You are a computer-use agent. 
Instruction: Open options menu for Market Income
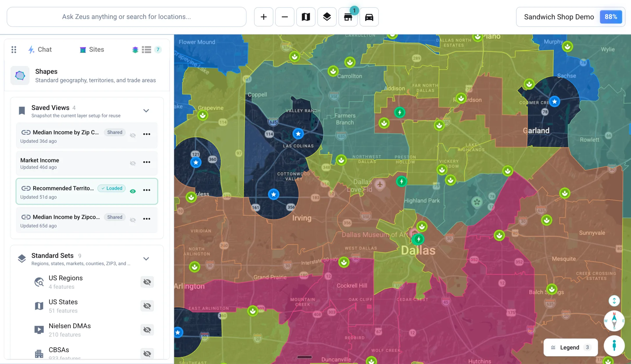(x=147, y=162)
